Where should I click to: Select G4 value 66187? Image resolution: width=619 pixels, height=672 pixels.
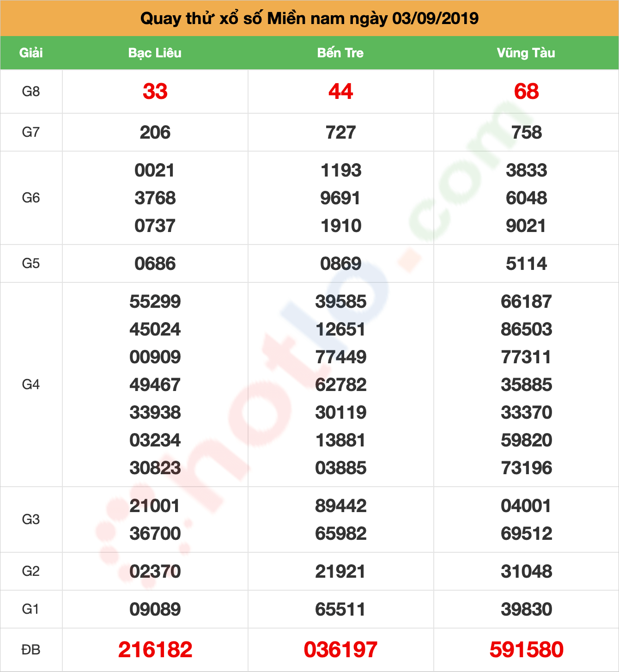pos(527,302)
